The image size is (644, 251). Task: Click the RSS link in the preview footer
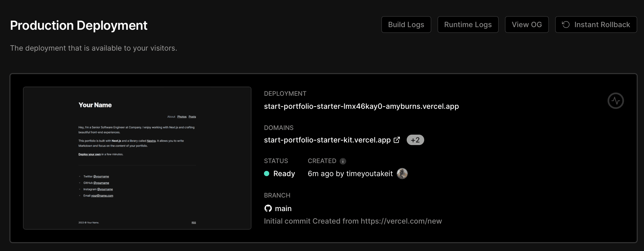coord(194,222)
